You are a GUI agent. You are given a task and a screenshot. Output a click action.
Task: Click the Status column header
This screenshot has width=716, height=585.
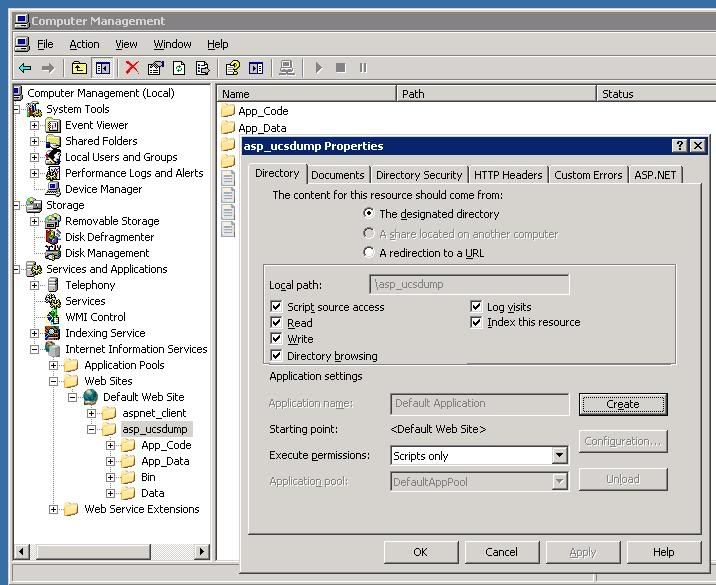[656, 94]
